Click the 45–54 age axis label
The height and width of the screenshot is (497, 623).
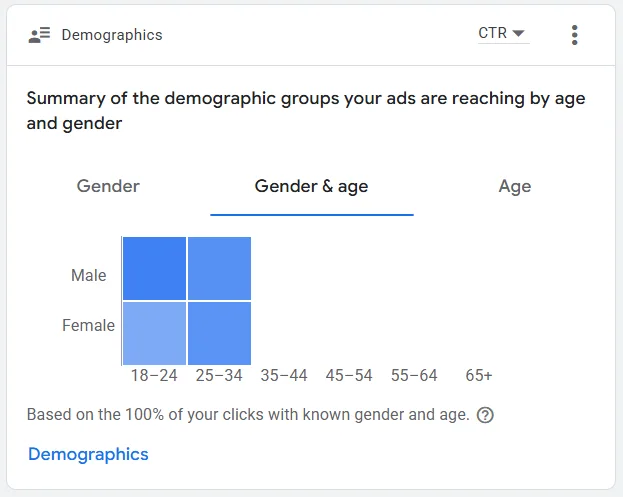click(349, 376)
